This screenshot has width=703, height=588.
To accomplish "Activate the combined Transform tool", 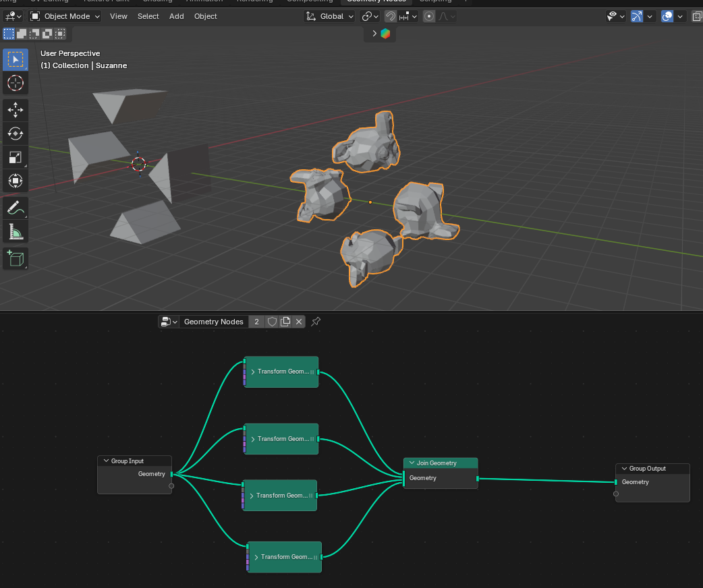I will pos(16,181).
